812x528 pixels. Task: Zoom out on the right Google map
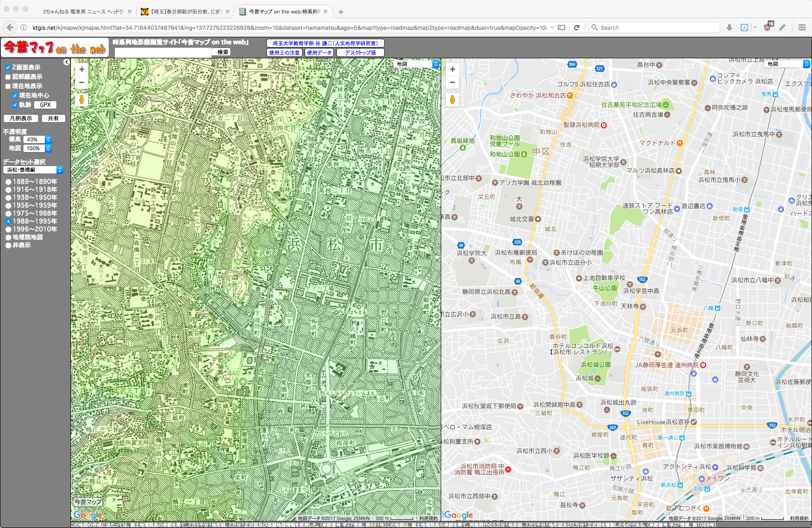pos(452,83)
